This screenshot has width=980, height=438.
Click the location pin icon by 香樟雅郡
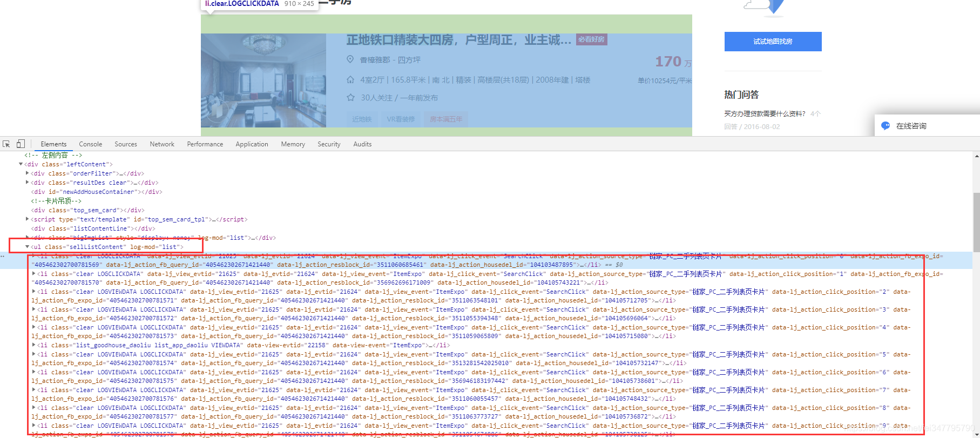pos(350,59)
